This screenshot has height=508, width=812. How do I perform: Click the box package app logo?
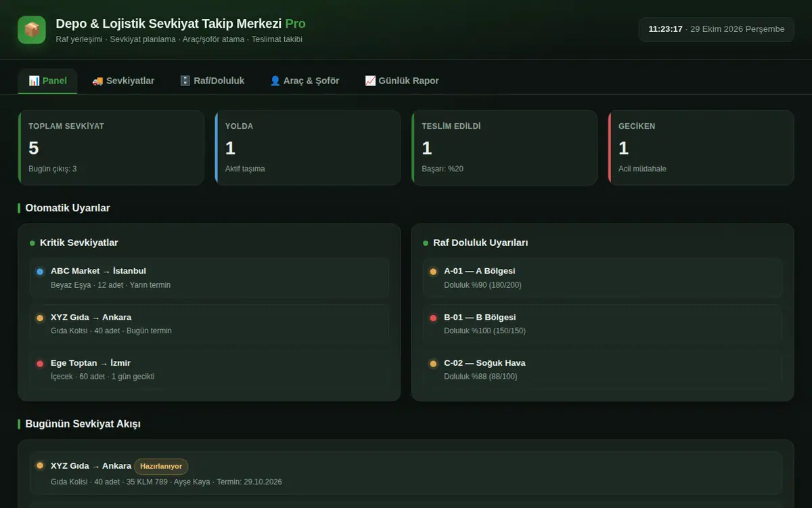pos(32,30)
